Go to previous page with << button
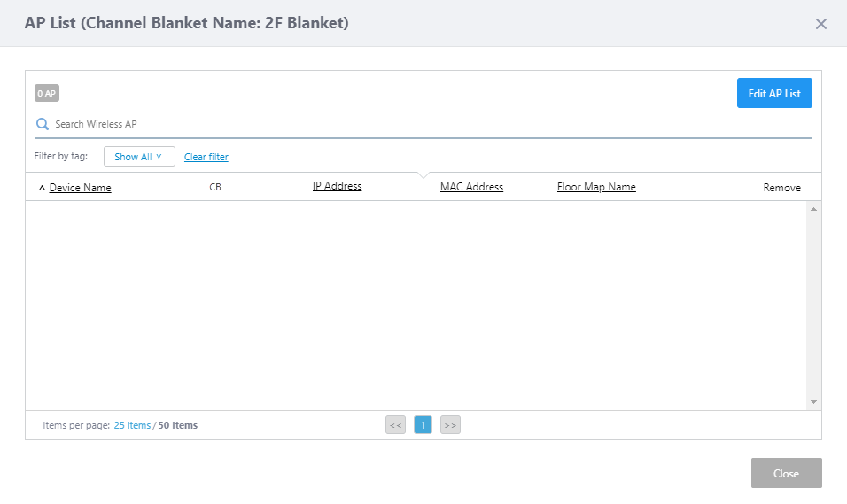Screen dimensions: 847x504 [x=395, y=425]
